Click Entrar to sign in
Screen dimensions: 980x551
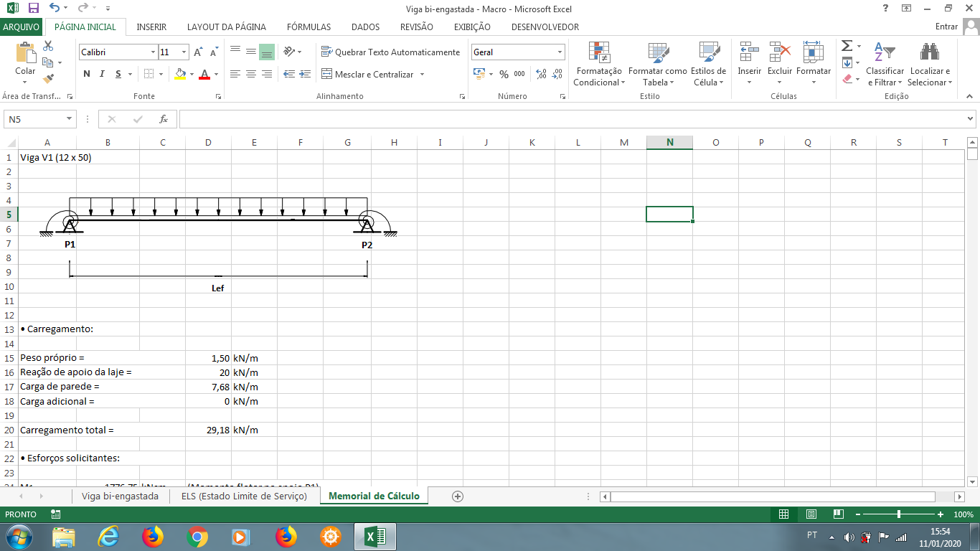tap(947, 27)
